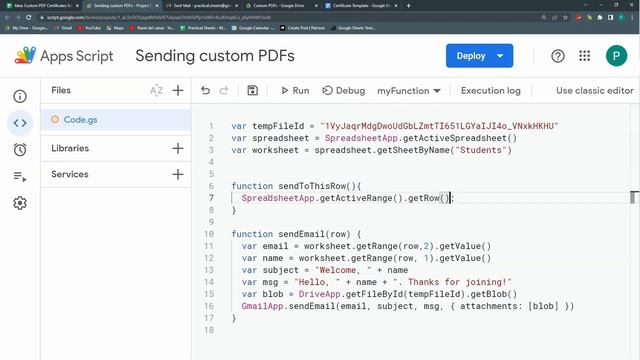Redo the last edit
The image size is (640, 360).
224,90
